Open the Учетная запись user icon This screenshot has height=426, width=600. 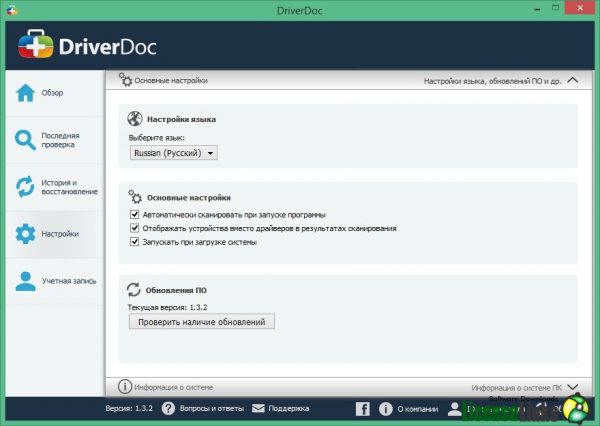pos(26,281)
